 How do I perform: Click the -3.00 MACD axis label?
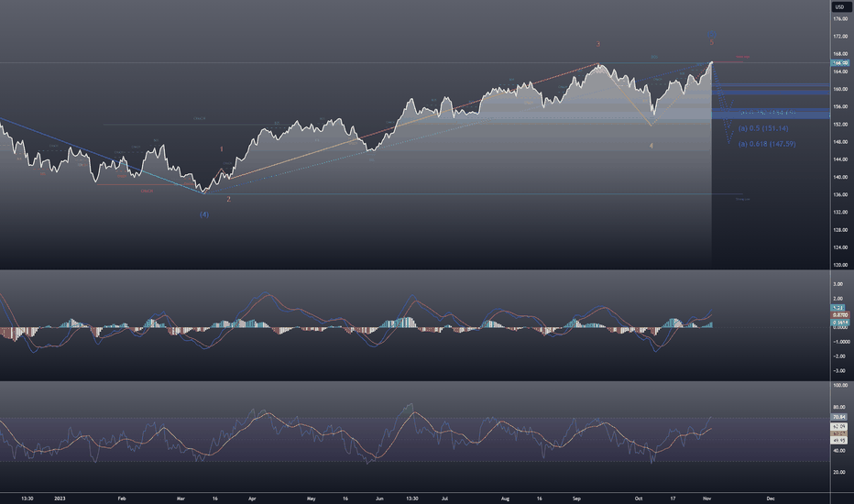click(839, 370)
